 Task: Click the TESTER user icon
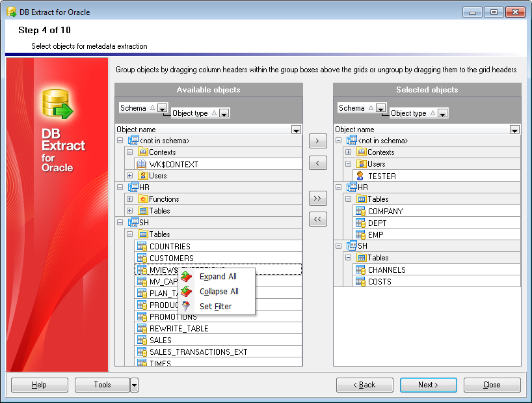click(360, 176)
